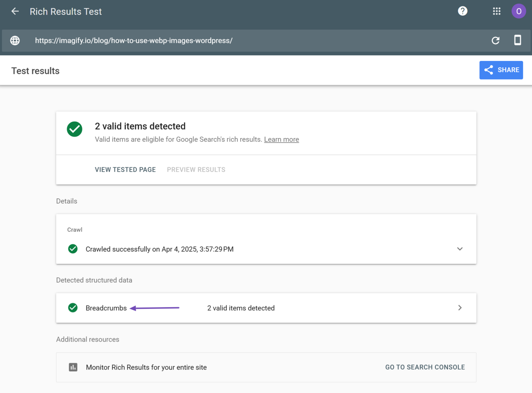Screen dimensions: 532x393
Task: Follow the Learn more link
Action: pyautogui.click(x=281, y=140)
